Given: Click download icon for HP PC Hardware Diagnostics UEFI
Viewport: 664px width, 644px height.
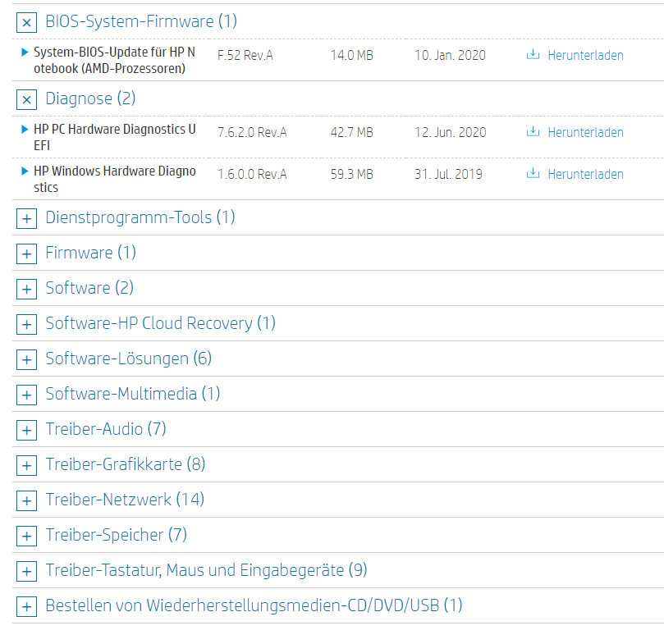Looking at the screenshot, I should click(533, 132).
